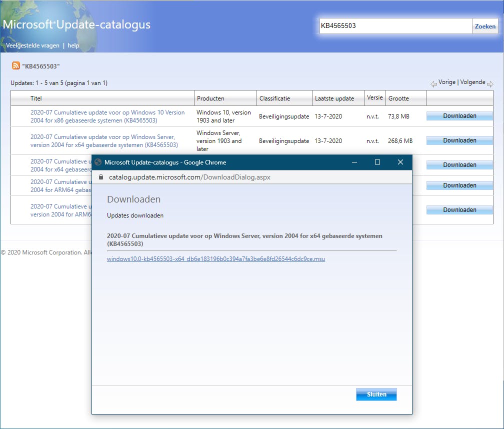The image size is (504, 429).
Task: Click the "Updates: 1 - 5 van 5" text
Action: pos(59,83)
